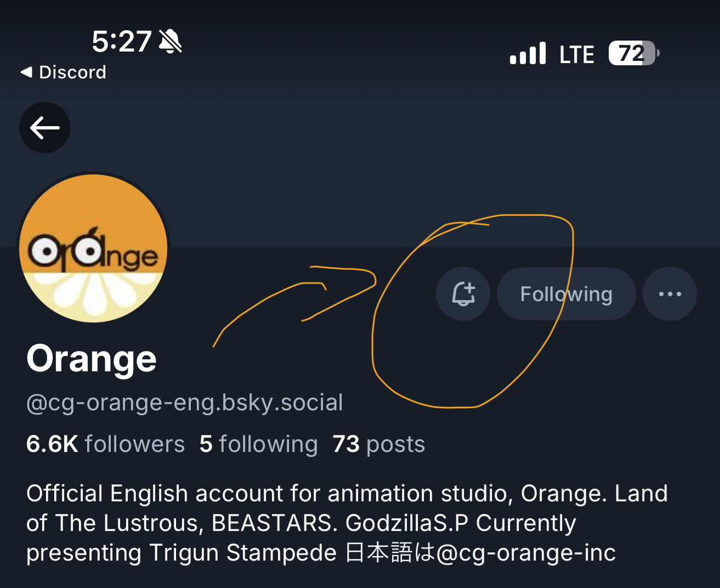Open the three-dot more options menu
This screenshot has height=588, width=720.
click(x=670, y=294)
